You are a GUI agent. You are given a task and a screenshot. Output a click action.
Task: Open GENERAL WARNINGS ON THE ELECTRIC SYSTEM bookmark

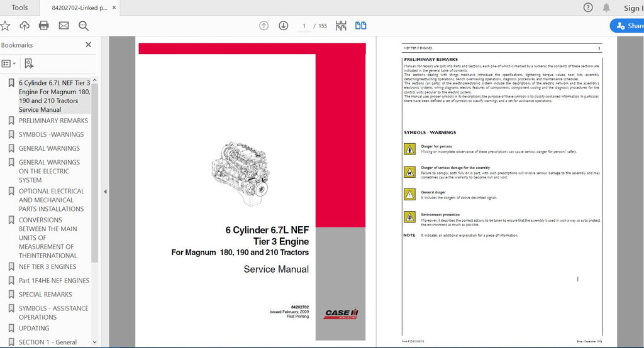click(49, 171)
